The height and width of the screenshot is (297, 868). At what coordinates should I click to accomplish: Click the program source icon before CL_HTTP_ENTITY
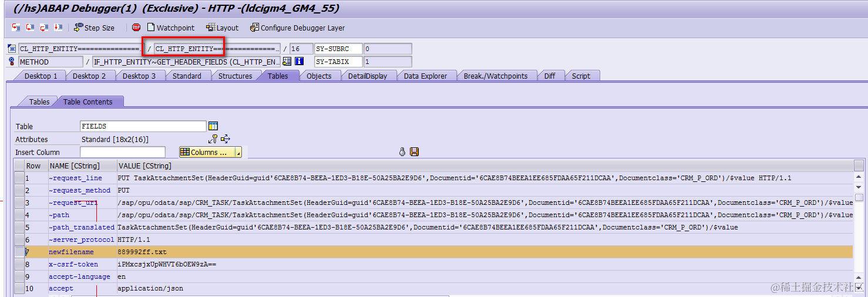[12, 49]
